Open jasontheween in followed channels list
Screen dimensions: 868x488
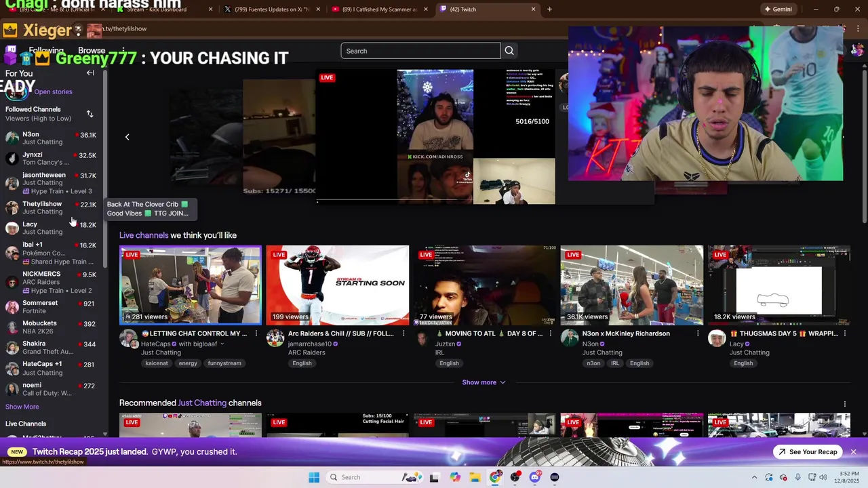click(51, 183)
